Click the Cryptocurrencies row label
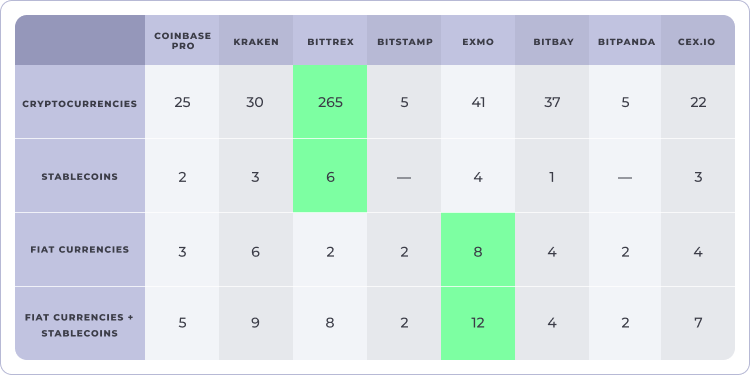This screenshot has height=375, width=750. tap(80, 102)
